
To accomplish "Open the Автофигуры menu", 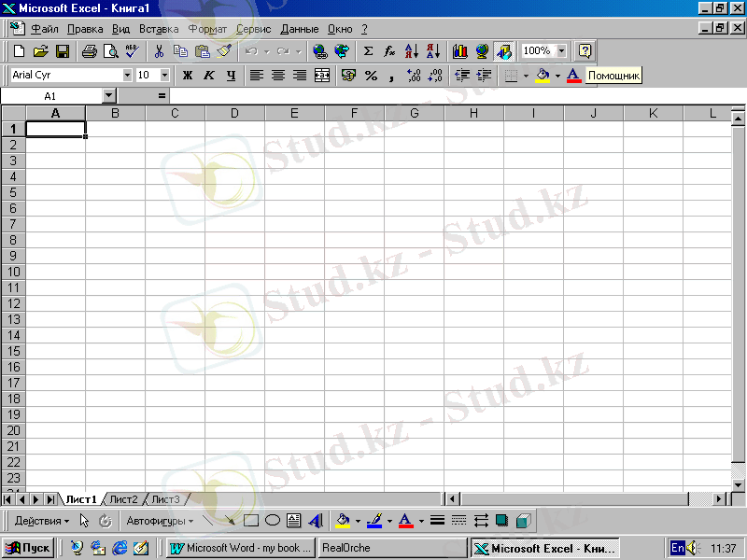I will click(160, 521).
